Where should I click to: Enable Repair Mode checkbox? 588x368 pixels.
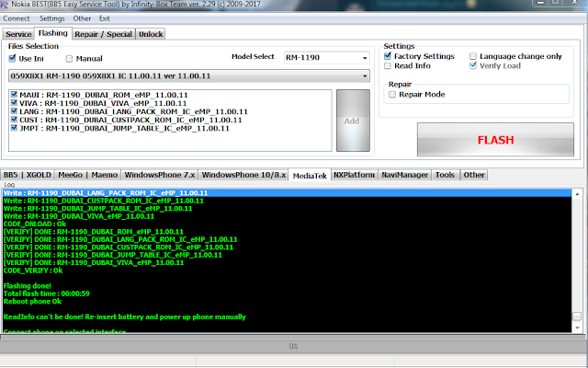pos(392,95)
